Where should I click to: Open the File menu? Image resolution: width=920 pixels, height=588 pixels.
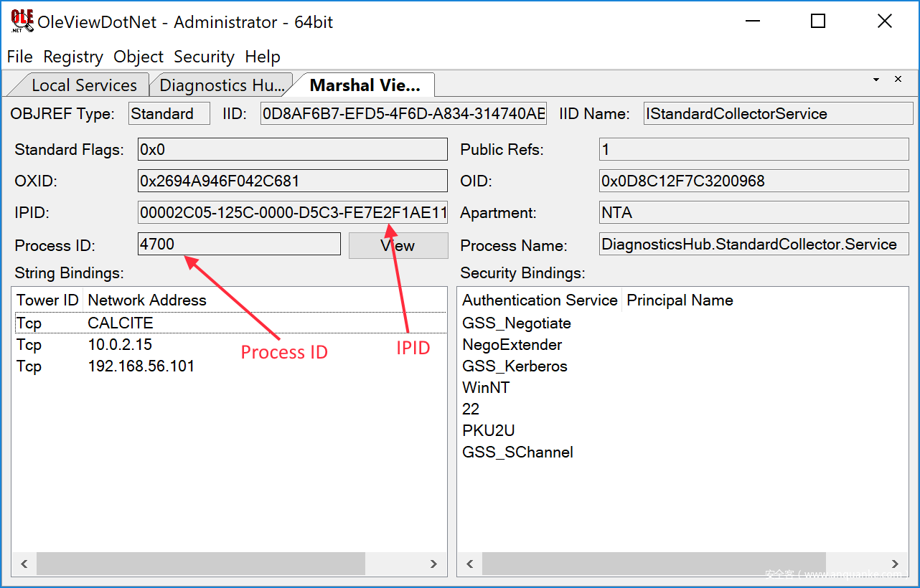click(19, 57)
